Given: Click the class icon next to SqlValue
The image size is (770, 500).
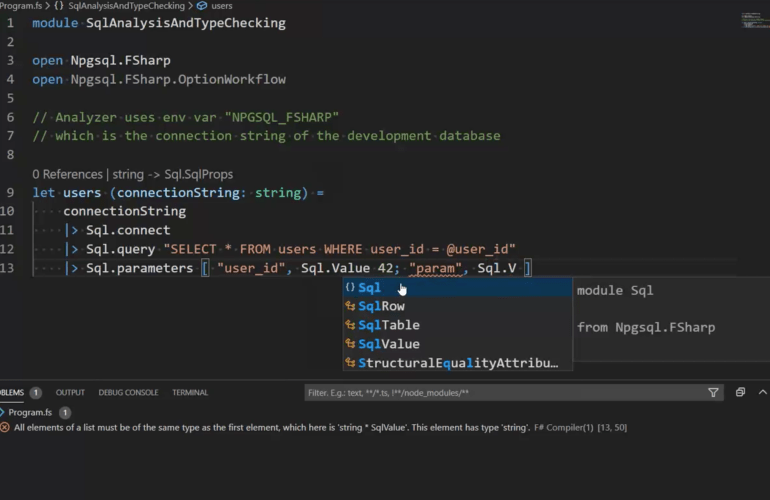Looking at the screenshot, I should point(350,345).
